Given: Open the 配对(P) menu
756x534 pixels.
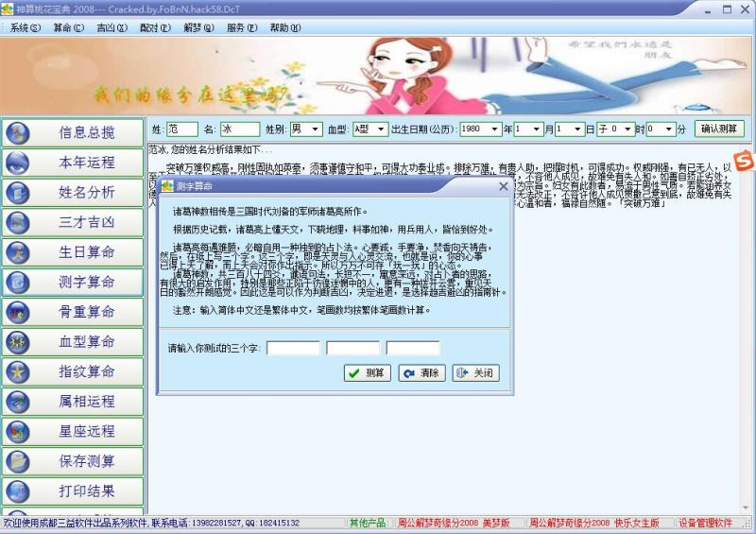Looking at the screenshot, I should click(155, 28).
